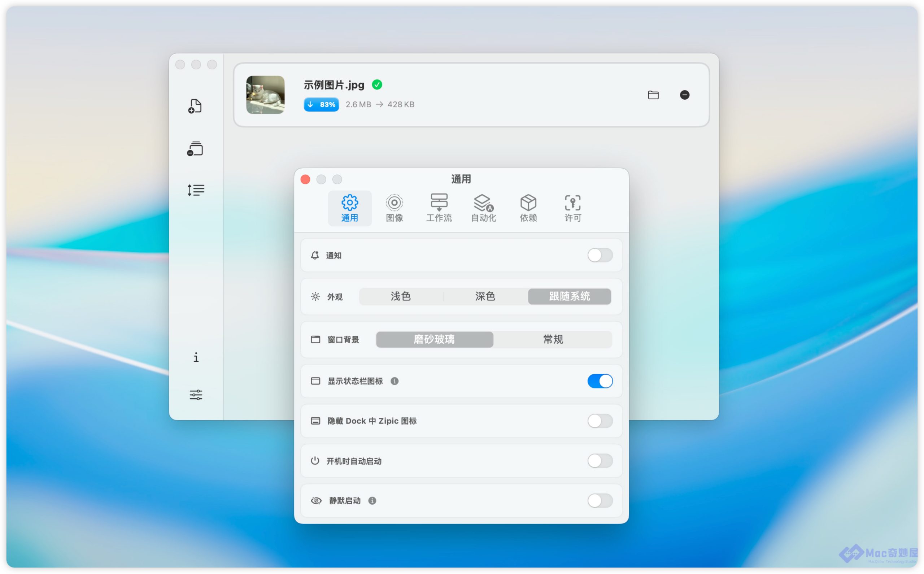
Task: Remove 示例图片.jpg with minus icon
Action: [685, 95]
